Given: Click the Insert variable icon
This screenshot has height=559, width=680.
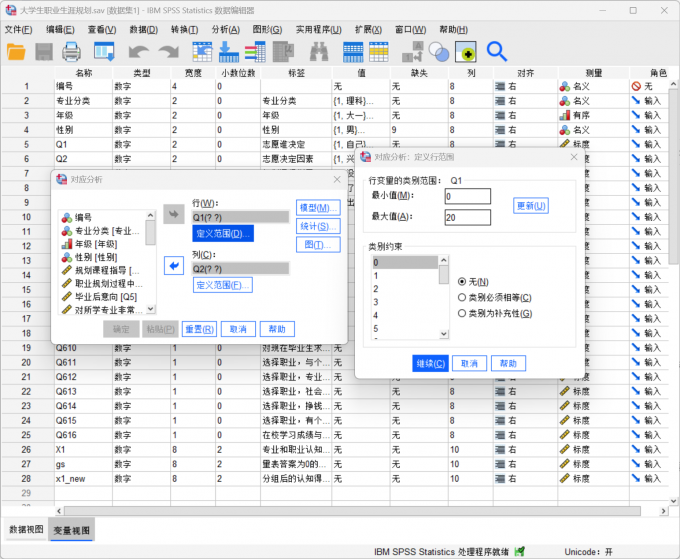Looking at the screenshot, I should coord(379,52).
